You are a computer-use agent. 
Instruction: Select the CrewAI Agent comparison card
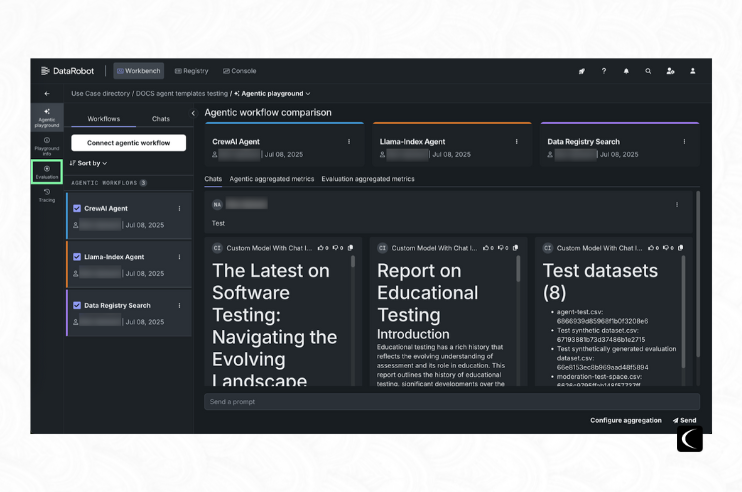click(x=284, y=145)
